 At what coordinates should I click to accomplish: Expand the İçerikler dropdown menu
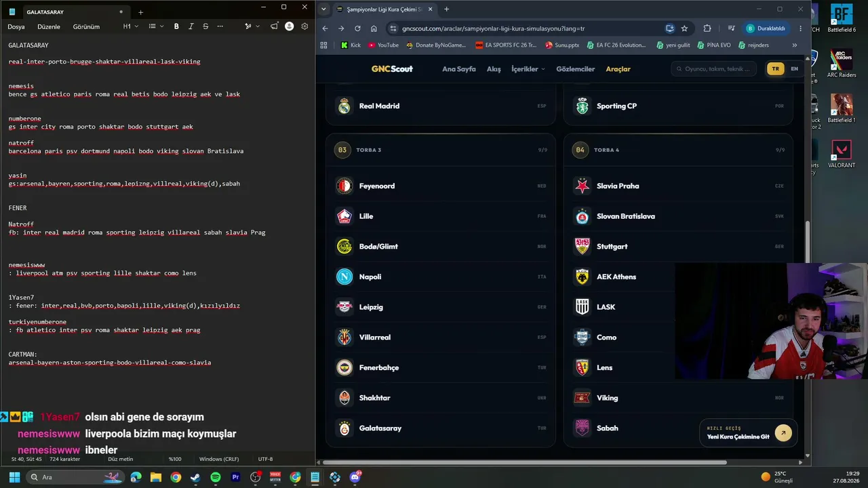tap(528, 68)
